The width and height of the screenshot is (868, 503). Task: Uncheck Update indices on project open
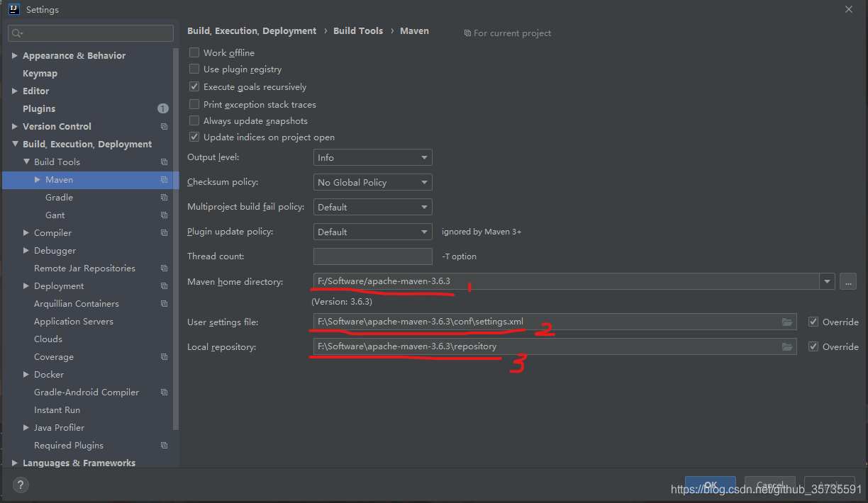click(x=194, y=137)
